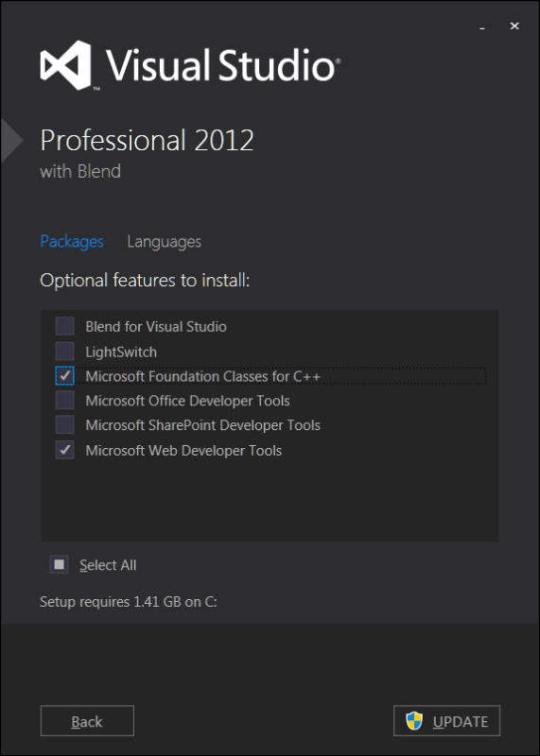This screenshot has height=756, width=540.
Task: Minimize the installer window
Action: [481, 27]
